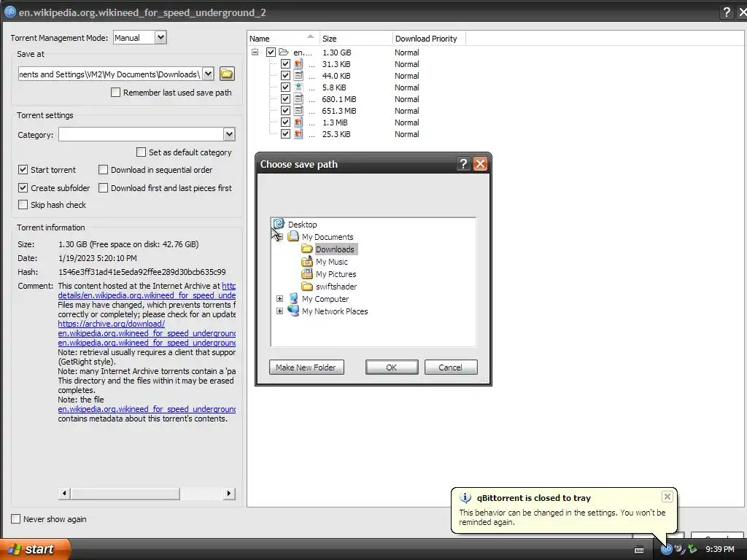Click the 9:39 PM taskbar clock
Viewport: 747px width, 560px height.
tap(719, 549)
